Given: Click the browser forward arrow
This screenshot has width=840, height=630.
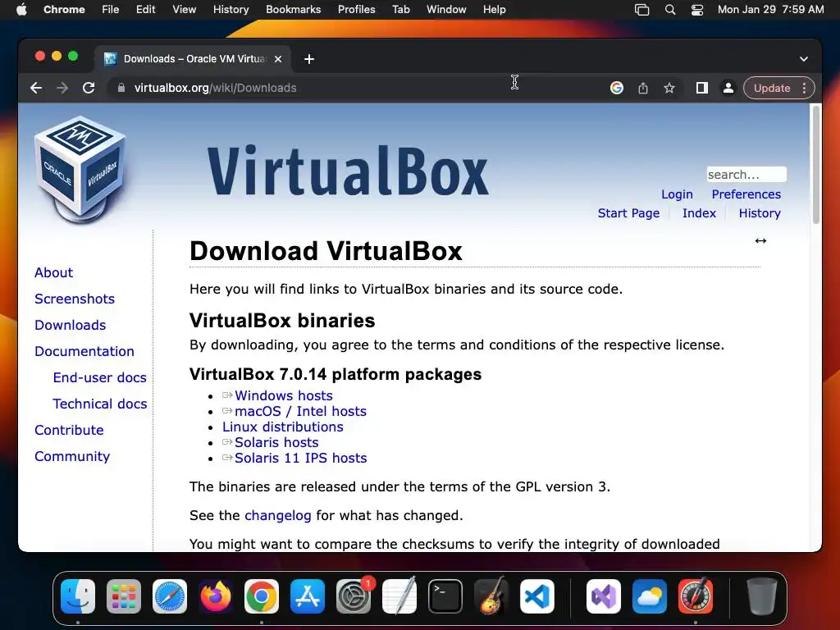Looking at the screenshot, I should pyautogui.click(x=62, y=88).
